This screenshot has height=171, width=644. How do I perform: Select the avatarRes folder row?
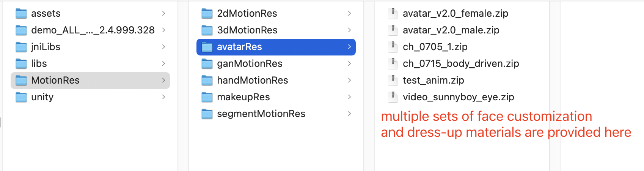276,47
